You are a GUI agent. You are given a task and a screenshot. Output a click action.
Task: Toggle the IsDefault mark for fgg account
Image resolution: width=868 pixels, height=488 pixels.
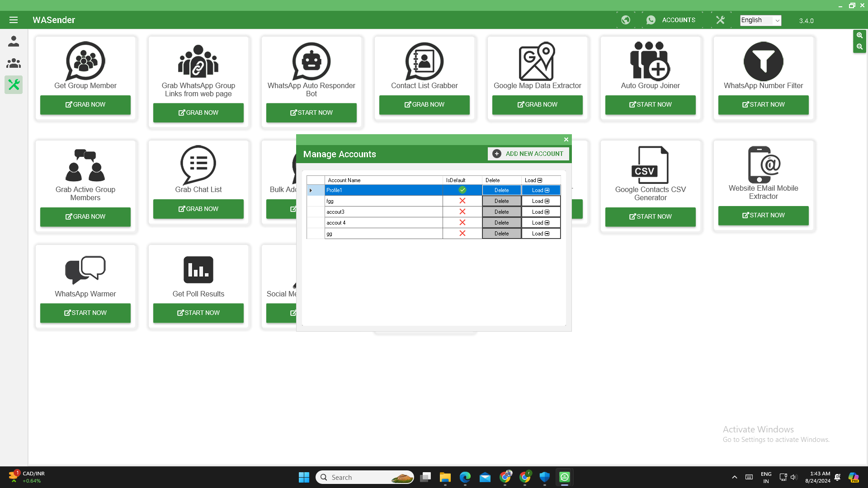click(x=462, y=201)
